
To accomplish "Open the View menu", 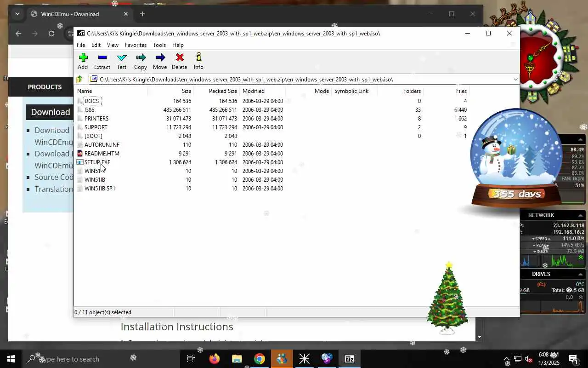I will (113, 45).
